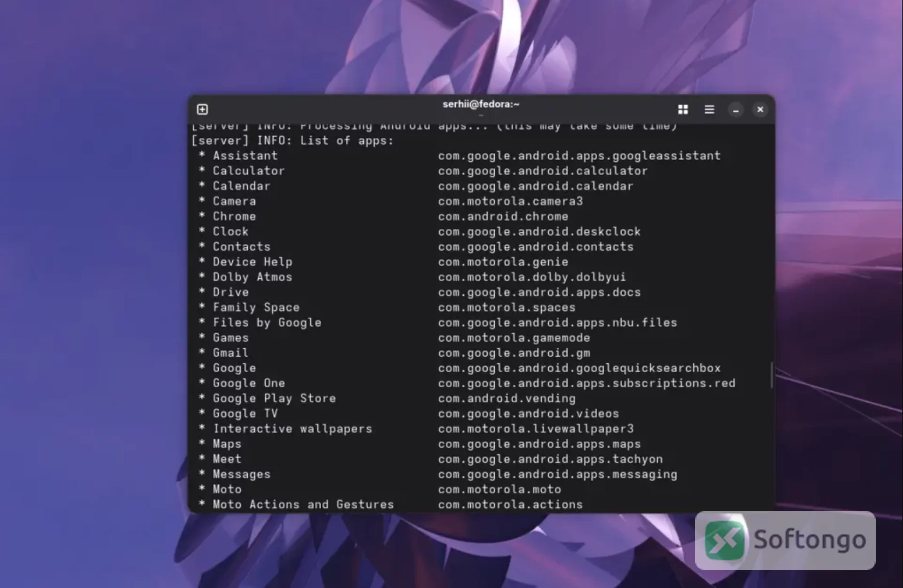Click the terminal scrollbar handle
This screenshot has height=588, width=903.
tap(771, 375)
